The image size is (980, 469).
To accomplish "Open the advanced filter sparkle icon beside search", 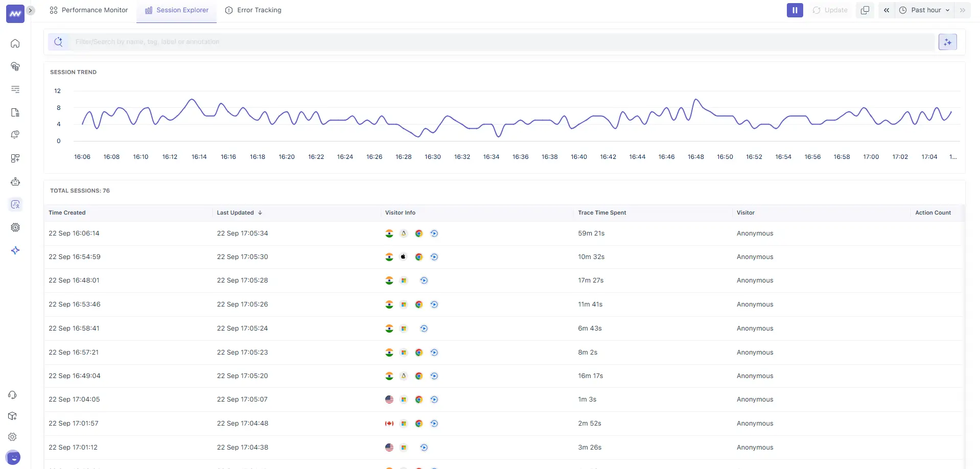I will pos(947,42).
